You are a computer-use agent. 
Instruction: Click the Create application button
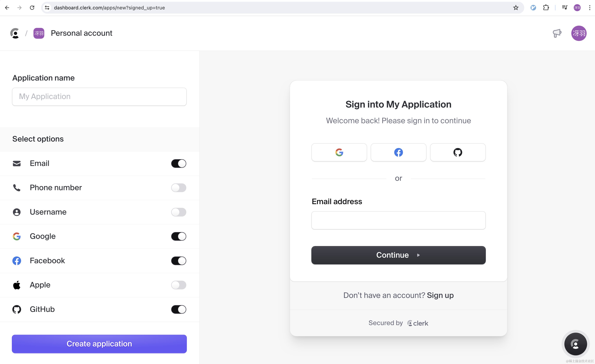[99, 344]
